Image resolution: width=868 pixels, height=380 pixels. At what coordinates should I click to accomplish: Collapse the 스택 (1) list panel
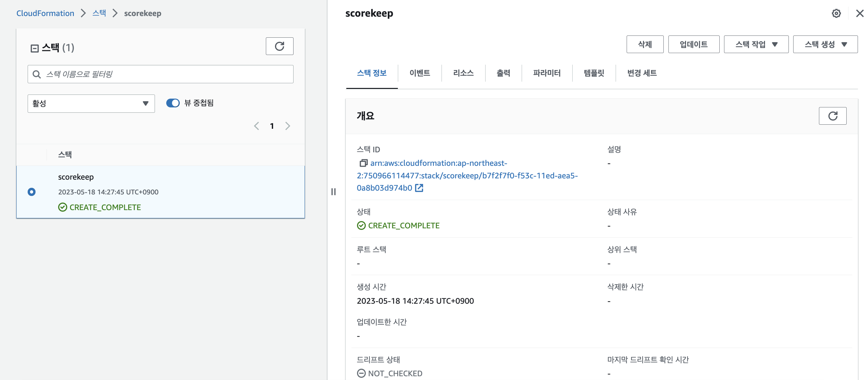coord(35,48)
